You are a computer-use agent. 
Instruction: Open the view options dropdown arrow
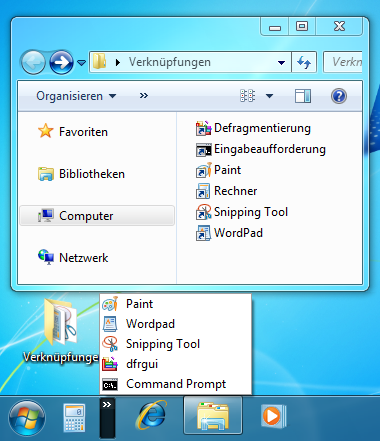pos(269,96)
